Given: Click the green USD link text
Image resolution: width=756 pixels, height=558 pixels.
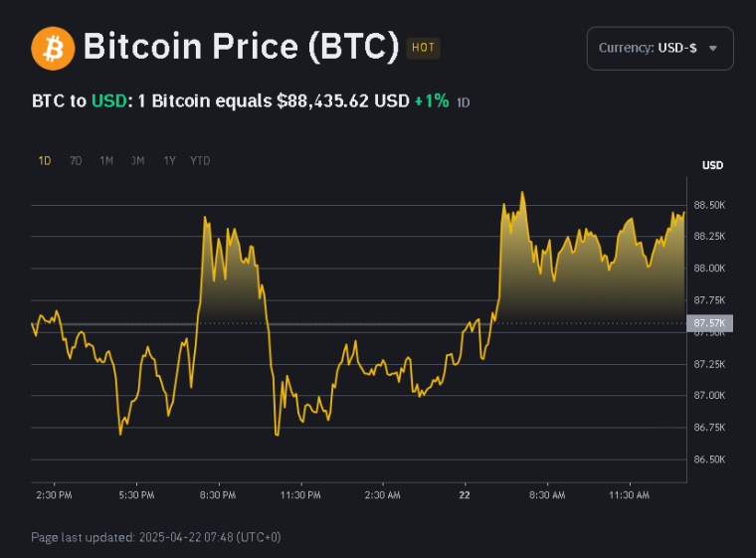Looking at the screenshot, I should click(x=107, y=101).
